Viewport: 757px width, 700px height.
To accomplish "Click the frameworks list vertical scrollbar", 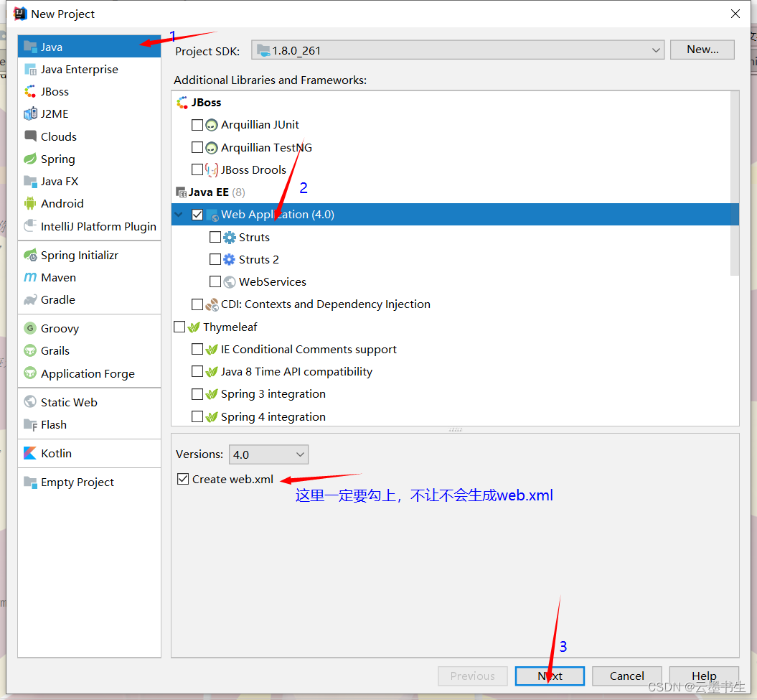I will point(735,184).
